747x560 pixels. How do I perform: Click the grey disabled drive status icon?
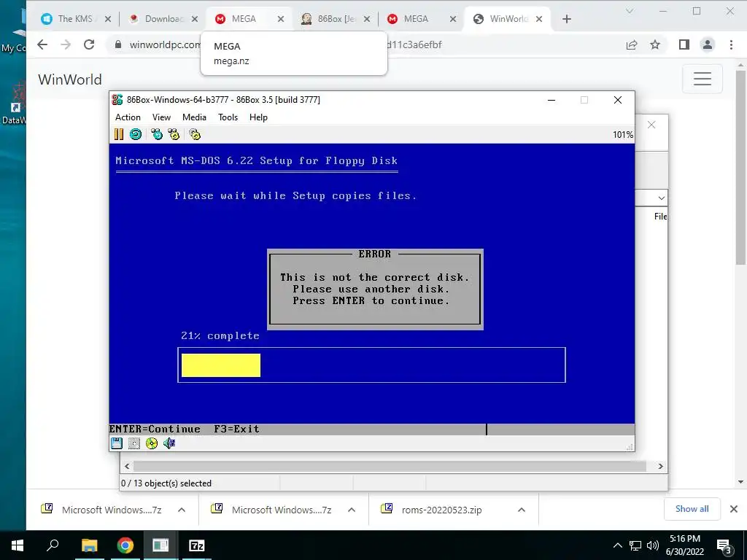point(134,443)
